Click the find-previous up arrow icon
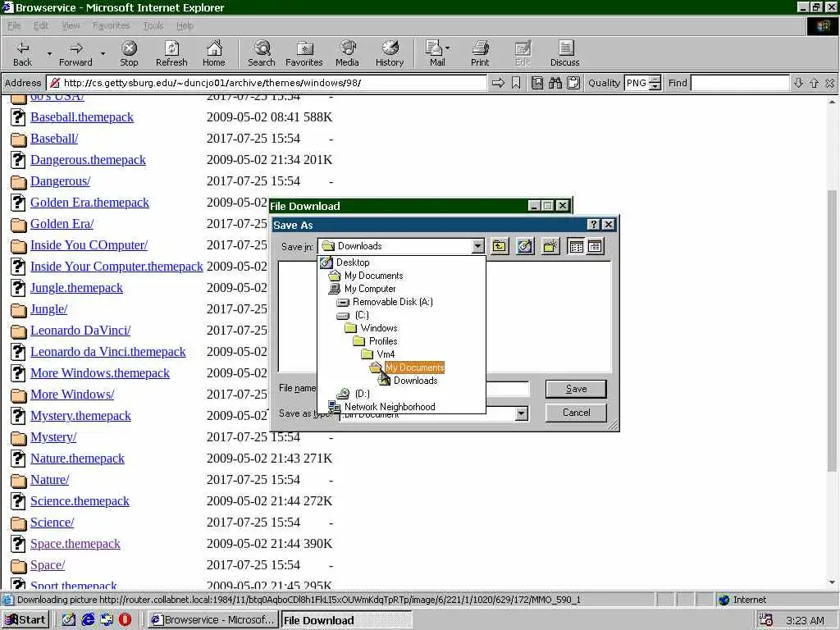Viewport: 840px width, 630px height. click(814, 83)
